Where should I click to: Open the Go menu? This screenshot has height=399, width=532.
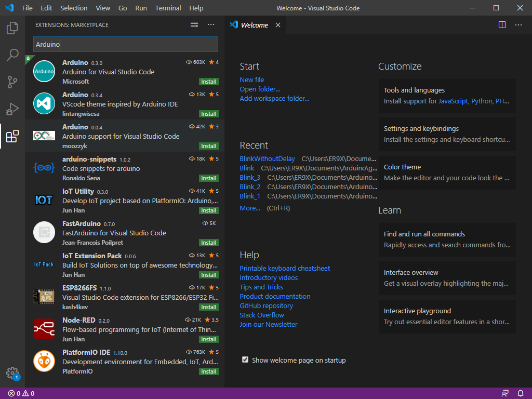coord(123,8)
